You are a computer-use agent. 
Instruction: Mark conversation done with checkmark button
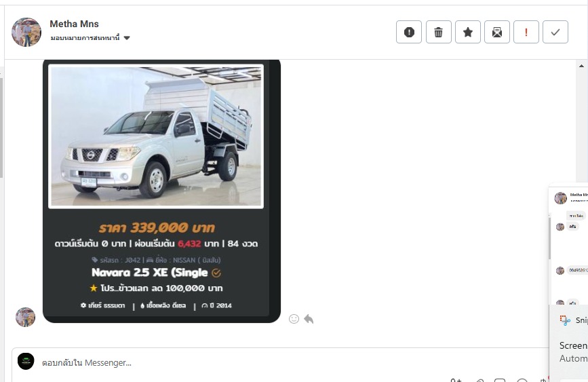click(x=555, y=32)
